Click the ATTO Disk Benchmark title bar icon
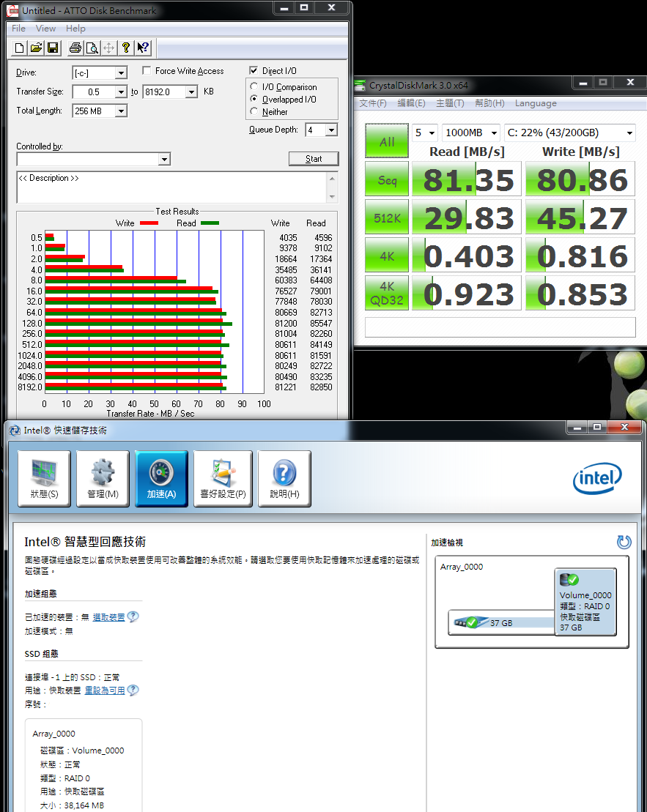647x812 pixels. click(12, 10)
